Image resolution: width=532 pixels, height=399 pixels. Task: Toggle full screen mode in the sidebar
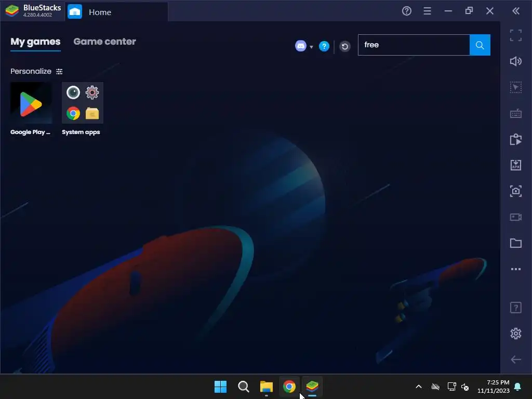point(516,35)
